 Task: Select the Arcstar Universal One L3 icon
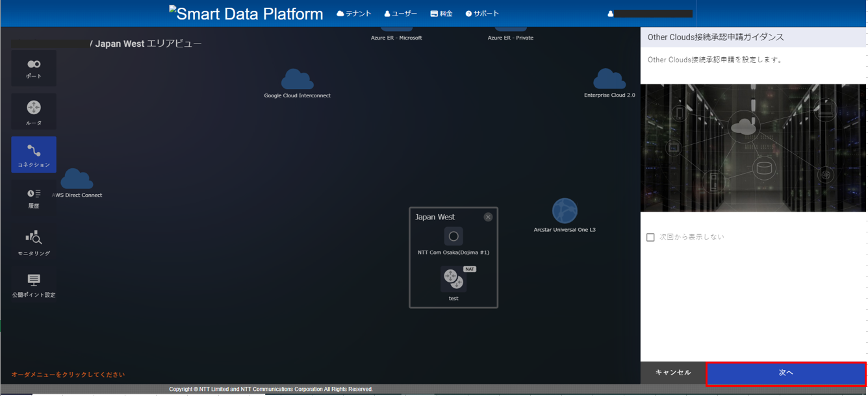(565, 211)
